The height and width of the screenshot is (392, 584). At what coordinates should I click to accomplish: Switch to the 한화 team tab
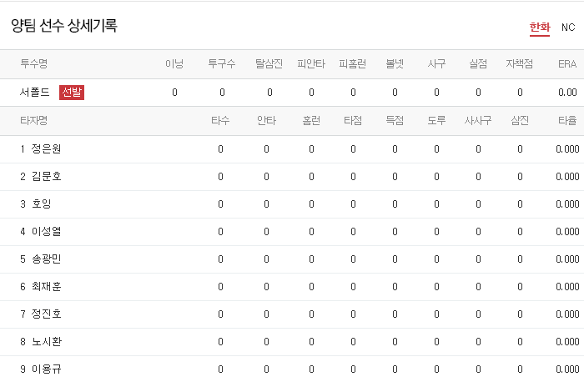pyautogui.click(x=540, y=28)
